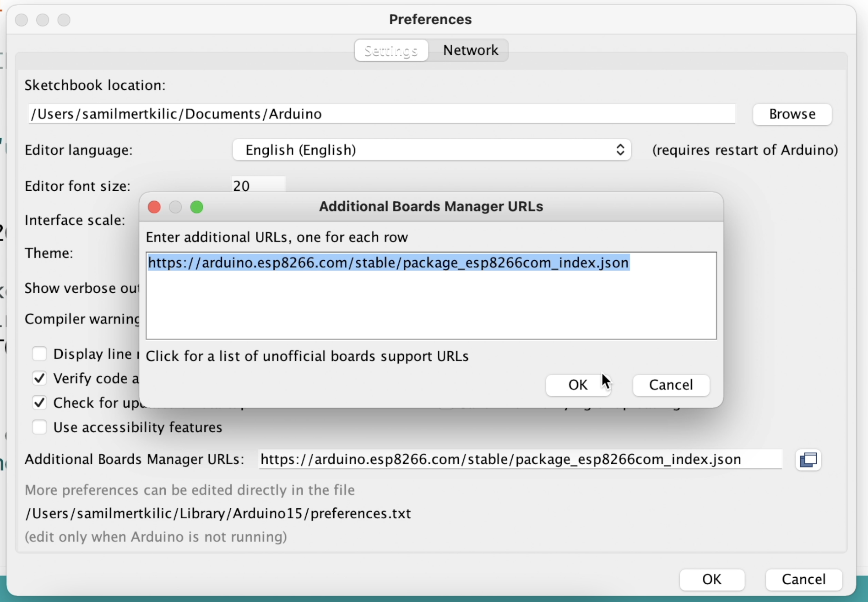Open the preferences.txt file path link

coord(218,514)
